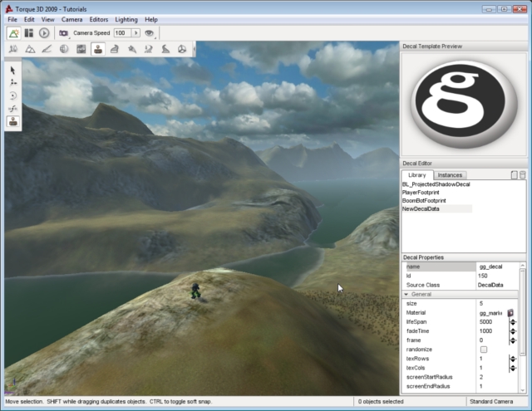Screen dimensions: 532x411
Task: Collapse the General properties section
Action: pyautogui.click(x=406, y=294)
